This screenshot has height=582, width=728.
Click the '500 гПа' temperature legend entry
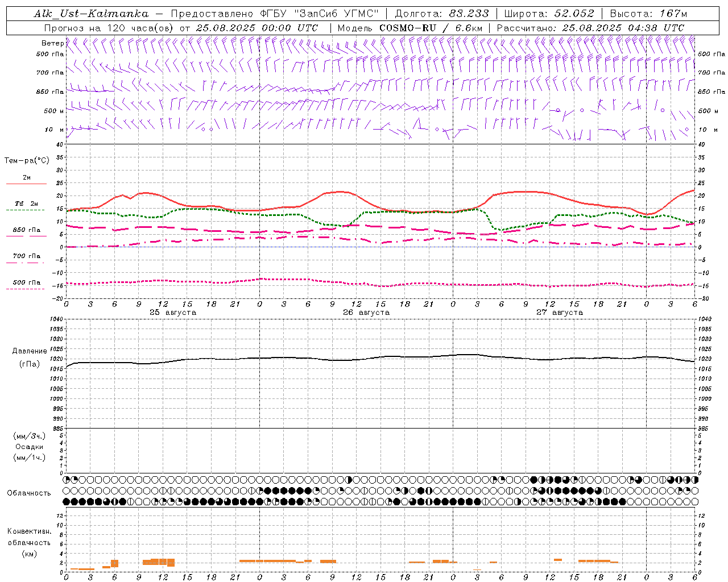[27, 282]
